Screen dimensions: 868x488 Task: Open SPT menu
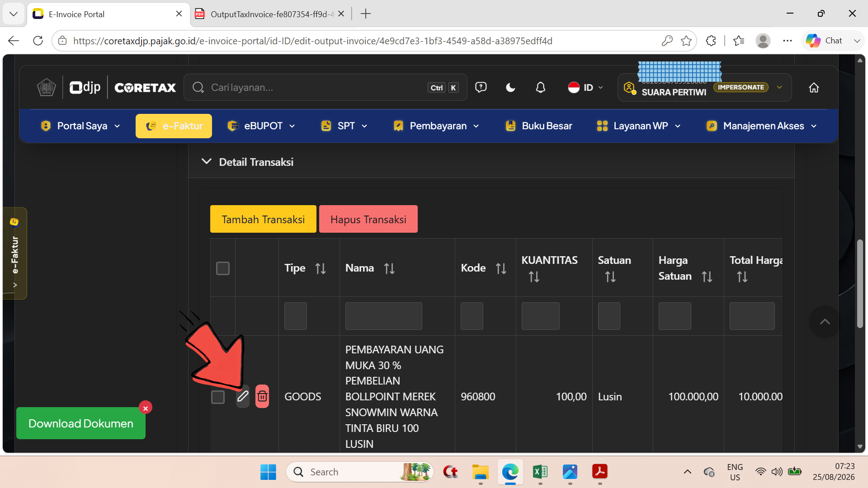344,126
